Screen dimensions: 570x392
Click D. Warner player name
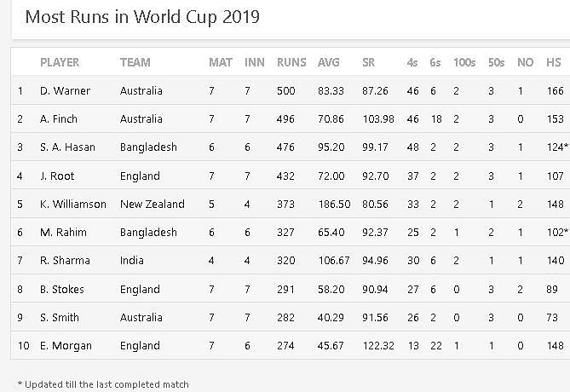pyautogui.click(x=65, y=90)
